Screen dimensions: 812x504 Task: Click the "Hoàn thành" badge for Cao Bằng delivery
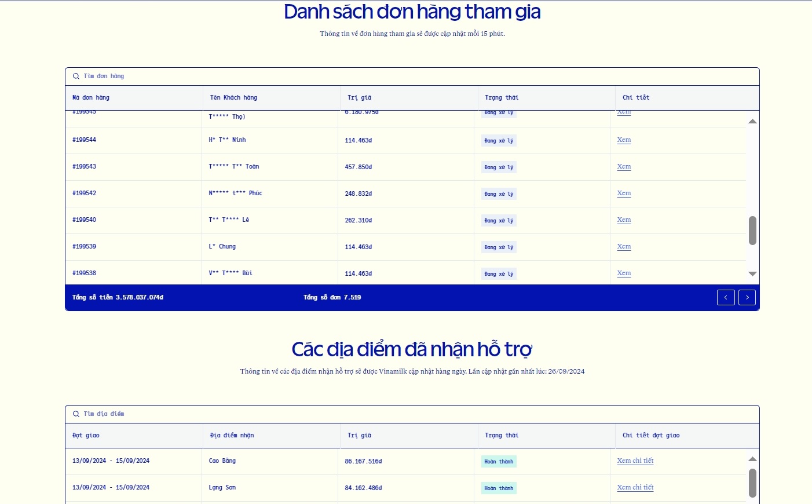click(x=498, y=461)
